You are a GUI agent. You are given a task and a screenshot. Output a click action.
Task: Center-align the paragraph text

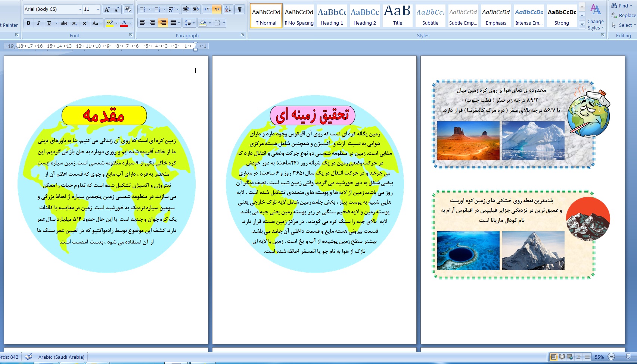coord(153,23)
